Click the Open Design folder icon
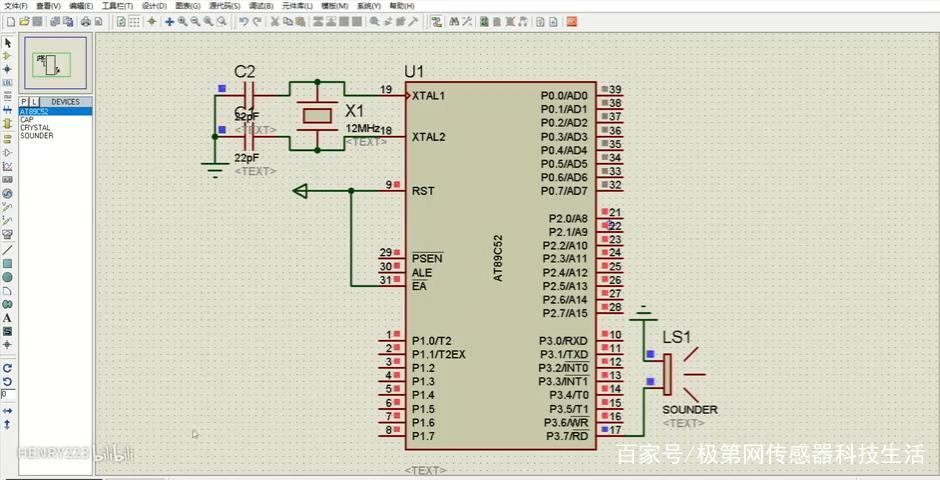 point(24,22)
